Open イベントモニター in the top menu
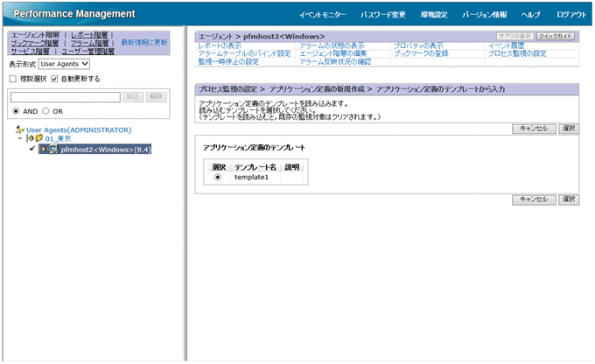Viewport: 595px width, 364px height. pos(323,15)
